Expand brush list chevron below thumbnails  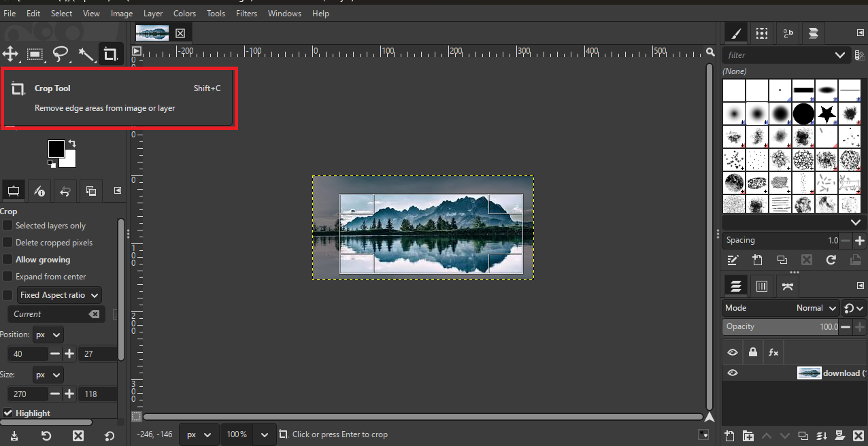click(856, 222)
